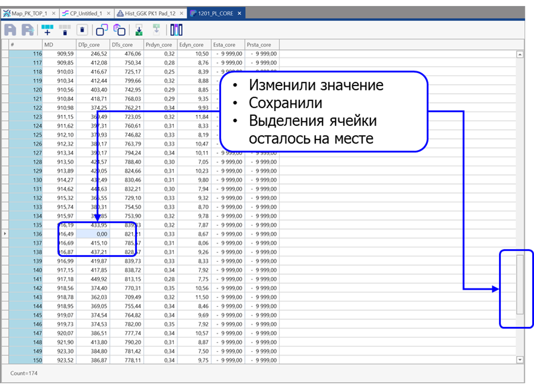The height and width of the screenshot is (392, 534).
Task: Switch to the CP_Untitled_1 tab
Action: (x=86, y=13)
